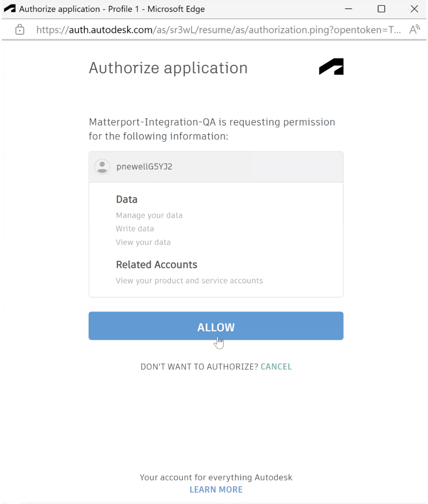Click the Write data permission

point(135,229)
